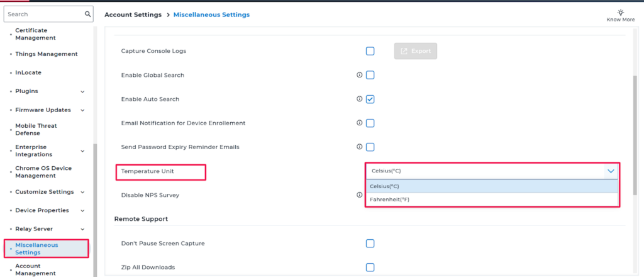Collapse the Temperature Unit dropdown arrow
Viewport: 644px width, 277px height.
pyautogui.click(x=610, y=171)
